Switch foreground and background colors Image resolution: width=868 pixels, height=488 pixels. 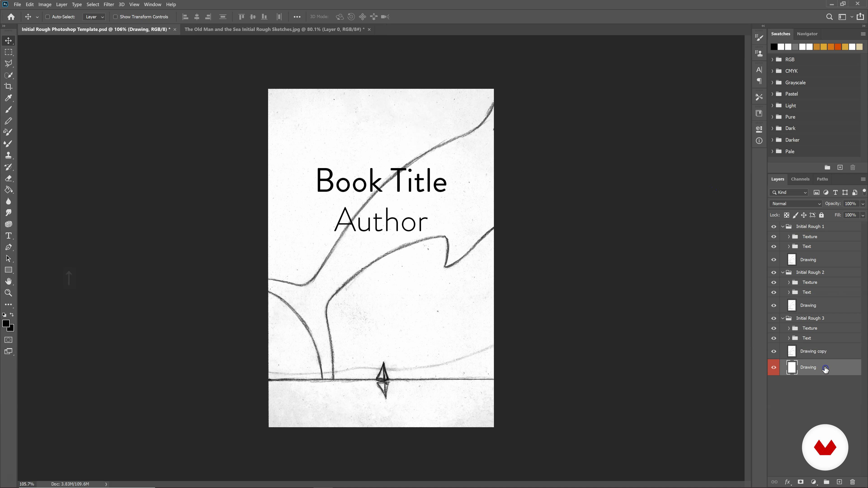pyautogui.click(x=12, y=314)
